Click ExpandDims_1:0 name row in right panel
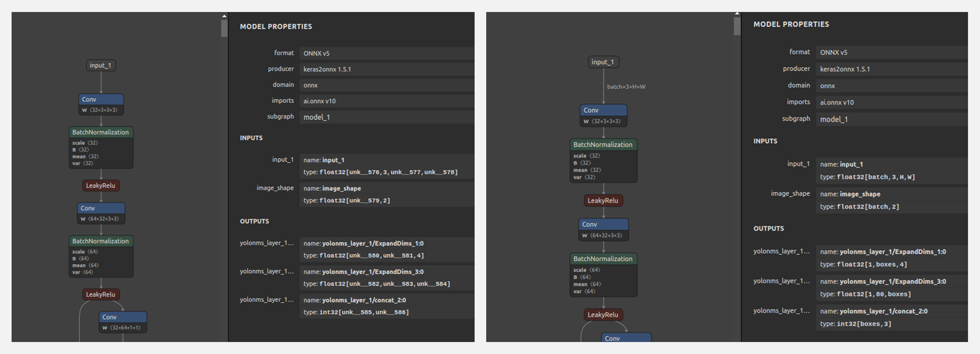Screen dimensions: 980x354 click(x=892, y=252)
